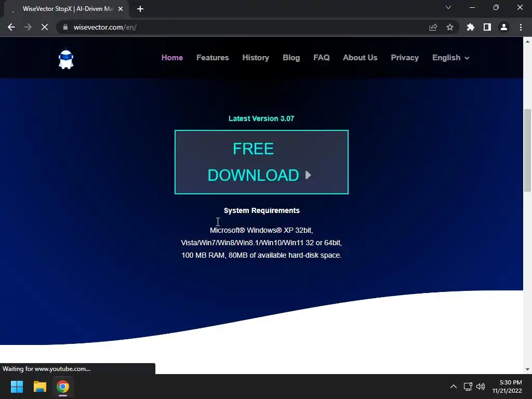Click the lock site-info icon
The width and height of the screenshot is (532, 399).
click(65, 27)
